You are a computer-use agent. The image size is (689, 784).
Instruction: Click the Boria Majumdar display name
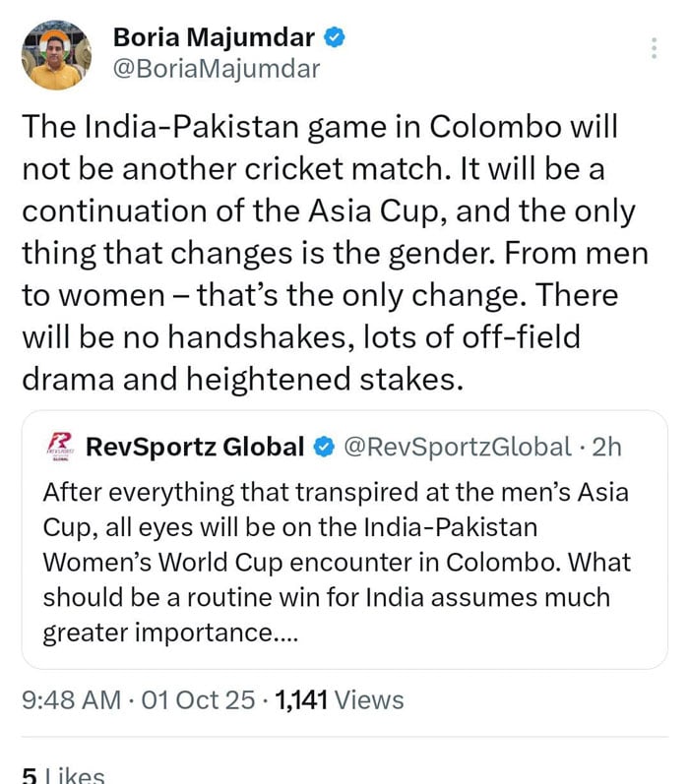tap(215, 38)
